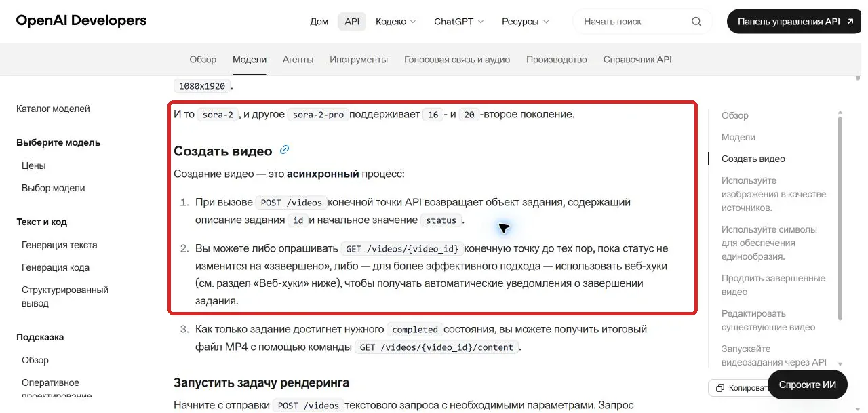Screen dimensions: 868x413
Task: Open Выбор модели sidebar link
Action: coord(54,188)
